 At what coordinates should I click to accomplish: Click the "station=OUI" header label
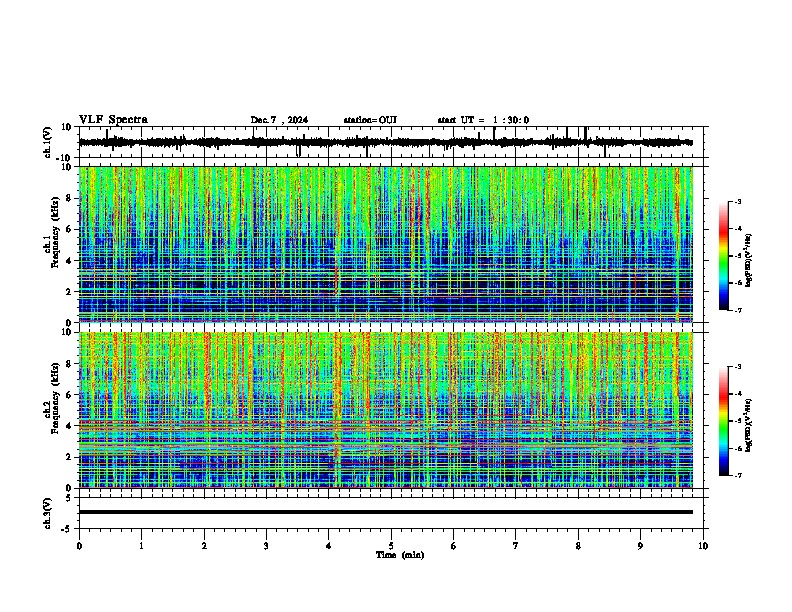(370, 120)
